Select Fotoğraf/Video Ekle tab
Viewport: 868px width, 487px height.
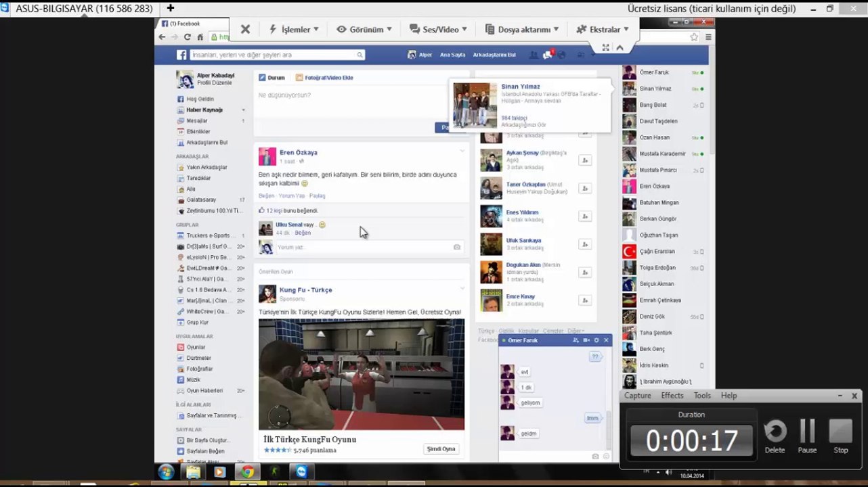click(x=324, y=78)
